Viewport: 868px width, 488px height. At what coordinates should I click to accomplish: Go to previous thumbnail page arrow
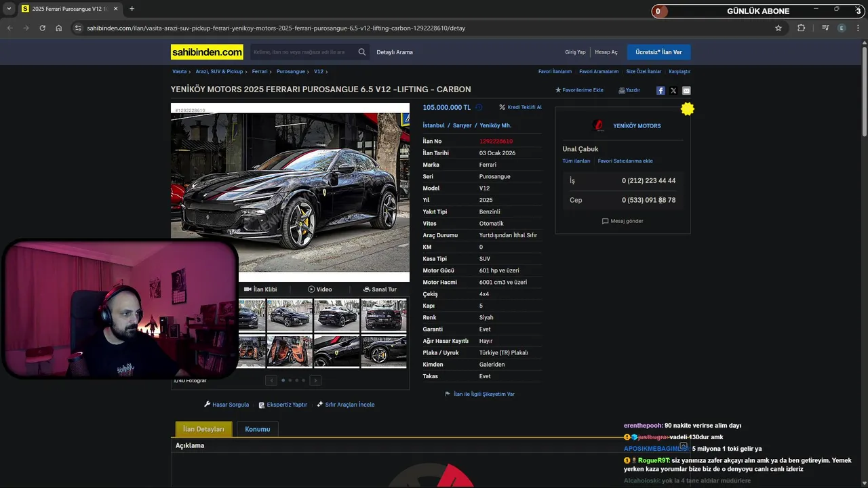coord(271,380)
